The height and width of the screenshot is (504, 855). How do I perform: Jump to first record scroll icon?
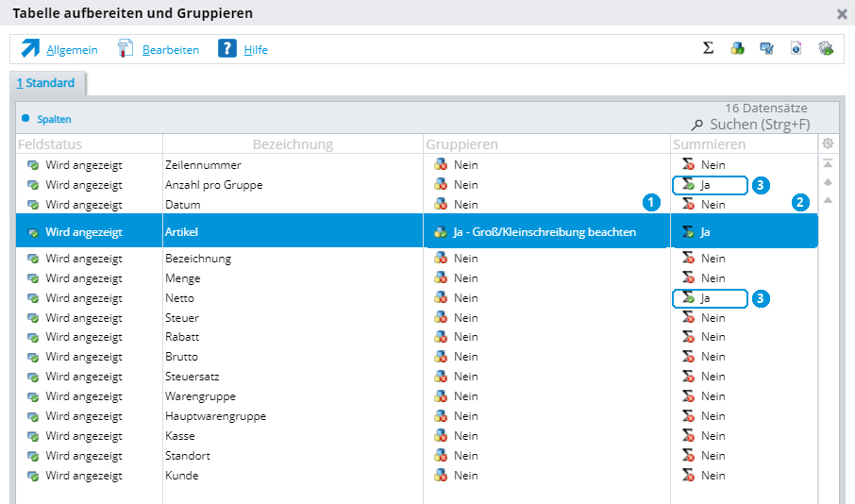[x=828, y=163]
